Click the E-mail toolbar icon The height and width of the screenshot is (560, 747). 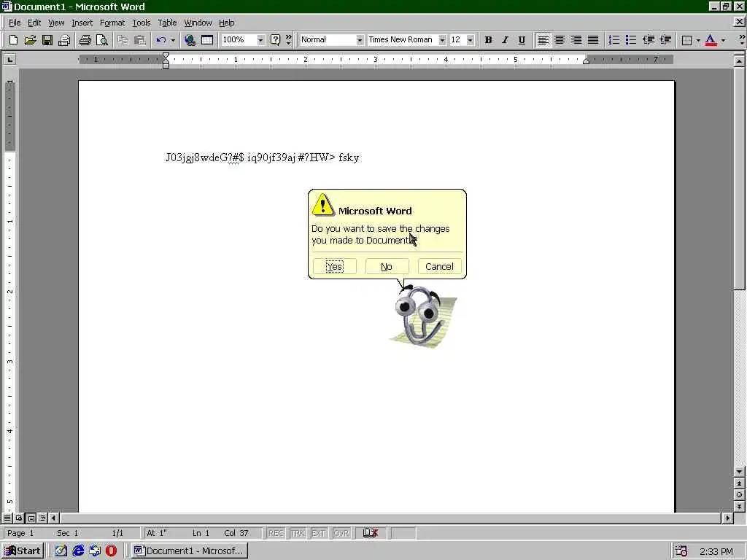64,40
